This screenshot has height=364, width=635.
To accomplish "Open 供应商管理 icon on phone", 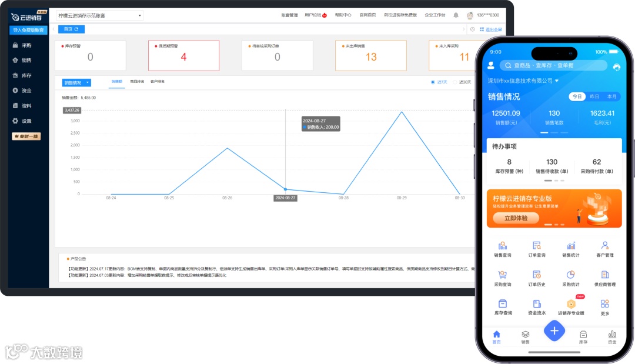I will point(604,275).
